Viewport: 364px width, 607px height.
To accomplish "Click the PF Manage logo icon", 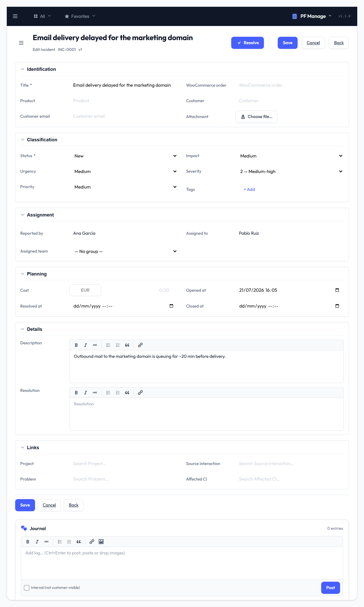I will tap(295, 16).
